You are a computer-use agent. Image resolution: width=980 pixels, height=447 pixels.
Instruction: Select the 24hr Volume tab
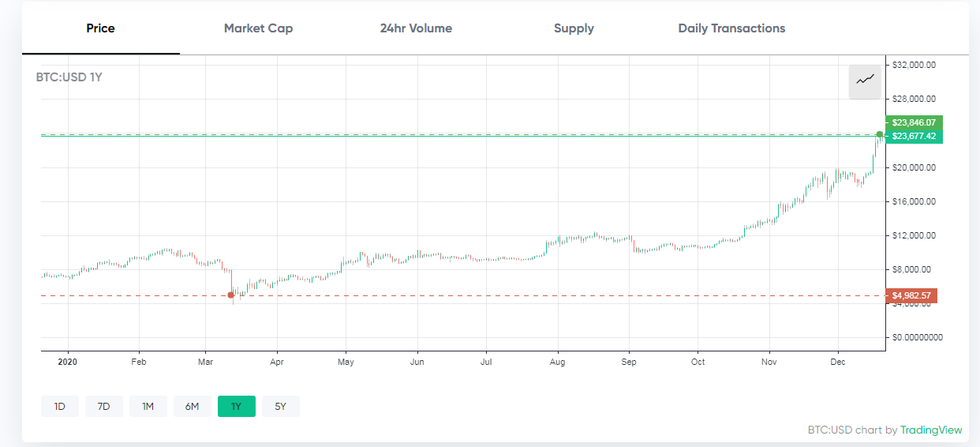pyautogui.click(x=416, y=28)
